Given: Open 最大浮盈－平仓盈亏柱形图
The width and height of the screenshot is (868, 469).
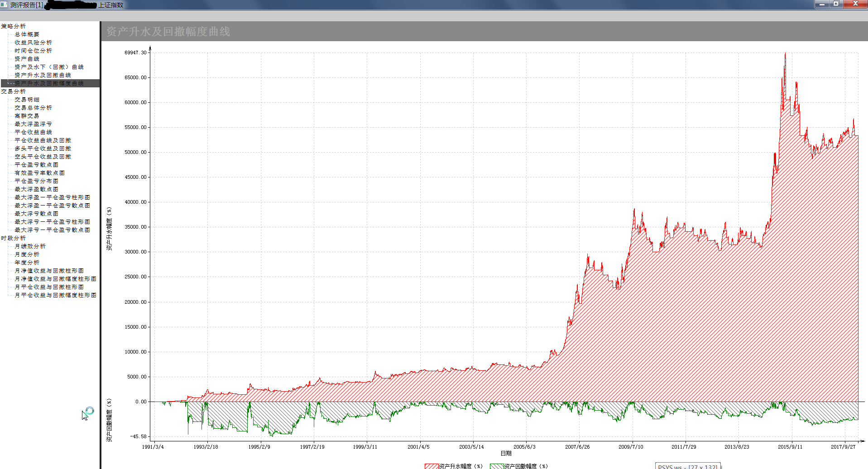Looking at the screenshot, I should (x=52, y=197).
